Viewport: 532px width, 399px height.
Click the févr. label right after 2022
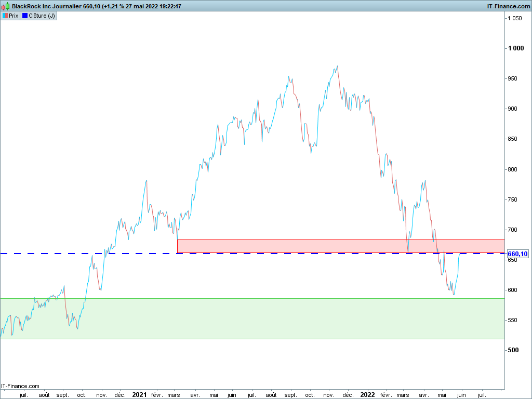pyautogui.click(x=386, y=395)
